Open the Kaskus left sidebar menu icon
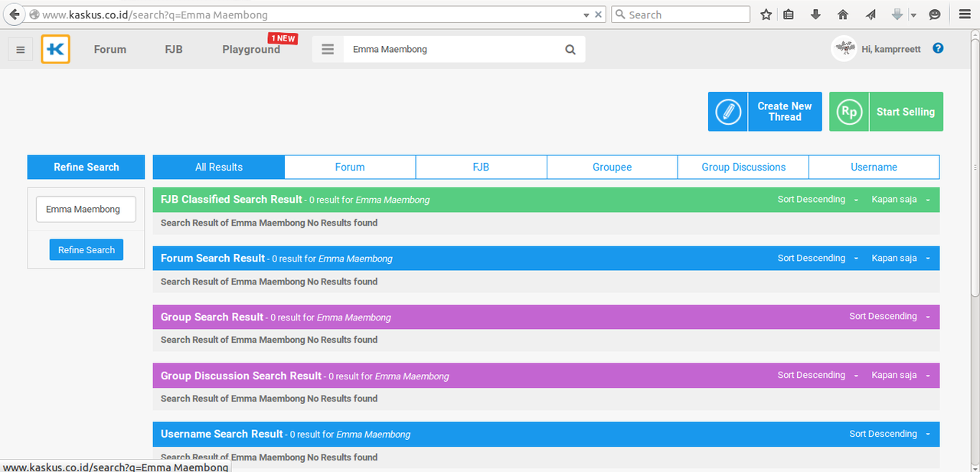 (21, 50)
